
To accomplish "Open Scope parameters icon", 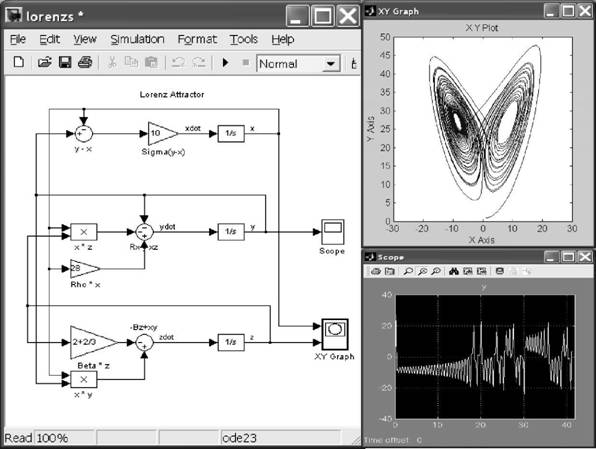I will 390,271.
